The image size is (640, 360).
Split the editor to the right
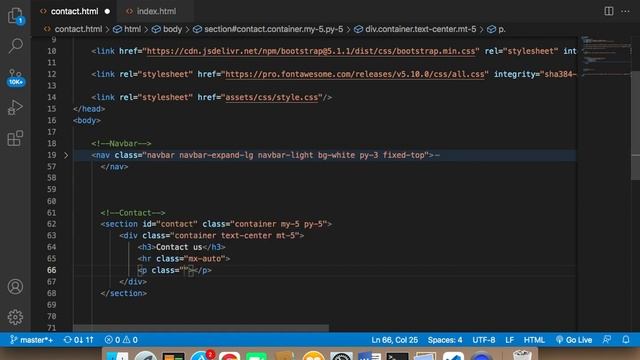(609, 11)
